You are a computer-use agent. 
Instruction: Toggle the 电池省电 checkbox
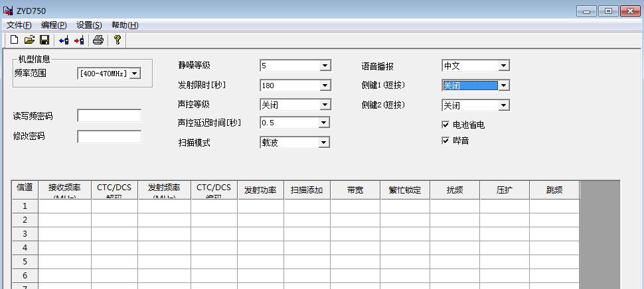click(446, 125)
